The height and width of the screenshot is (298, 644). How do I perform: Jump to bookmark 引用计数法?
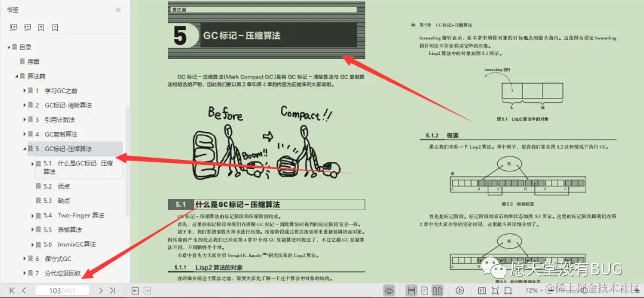60,120
